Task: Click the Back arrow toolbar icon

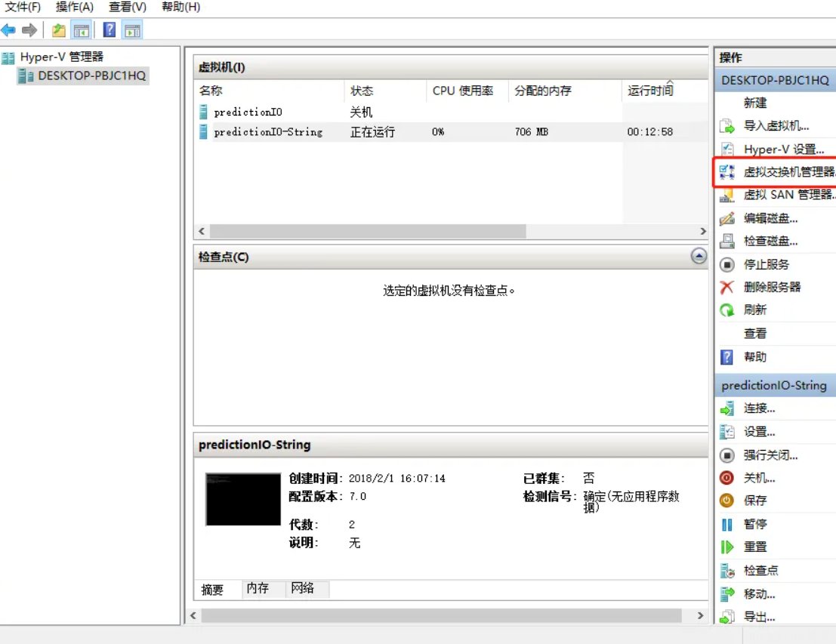Action: click(x=8, y=30)
